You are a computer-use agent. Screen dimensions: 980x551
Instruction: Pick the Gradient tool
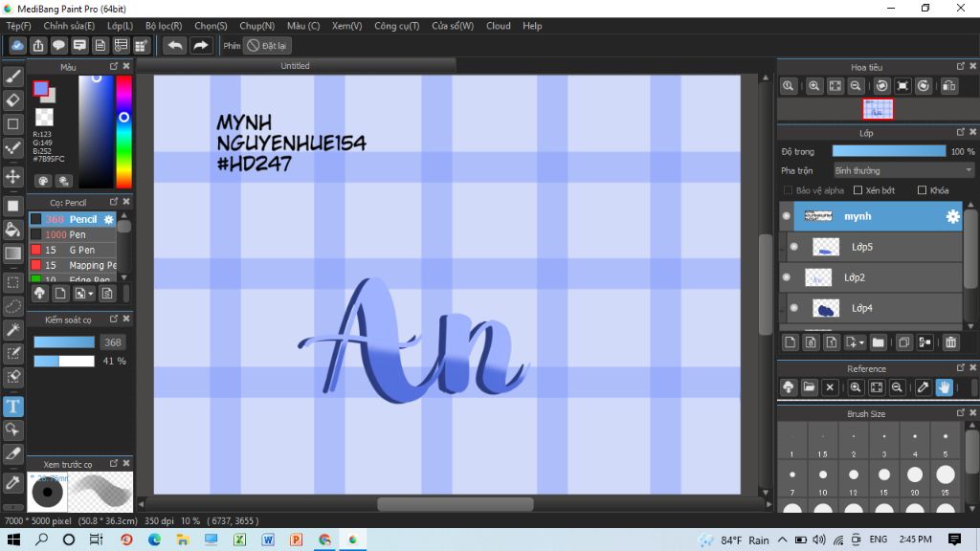coord(13,253)
